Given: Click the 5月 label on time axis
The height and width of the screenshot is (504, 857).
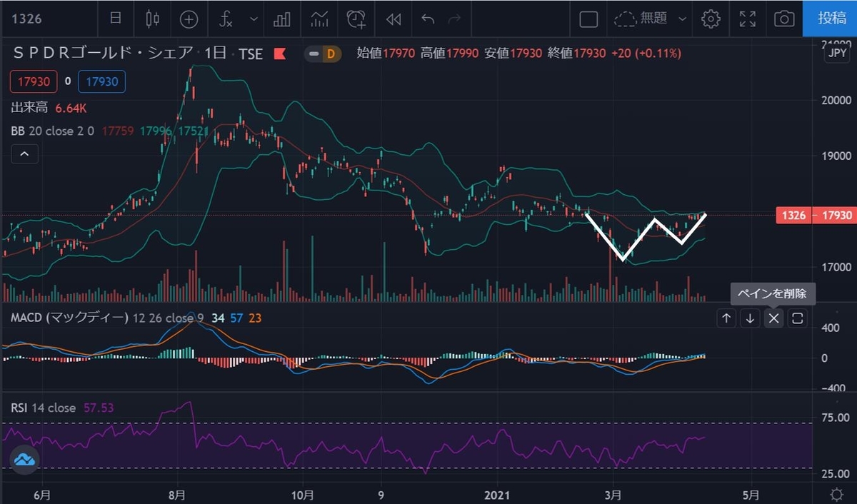Looking at the screenshot, I should [750, 494].
